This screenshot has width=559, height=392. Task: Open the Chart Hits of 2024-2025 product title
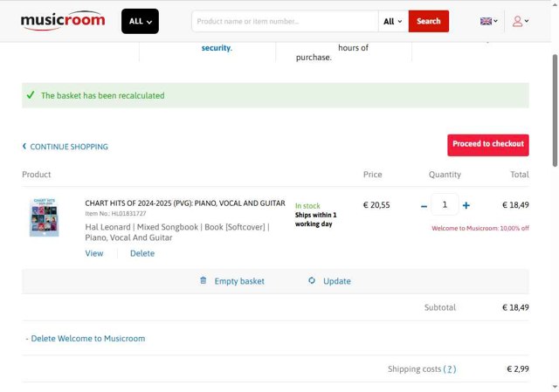click(185, 203)
